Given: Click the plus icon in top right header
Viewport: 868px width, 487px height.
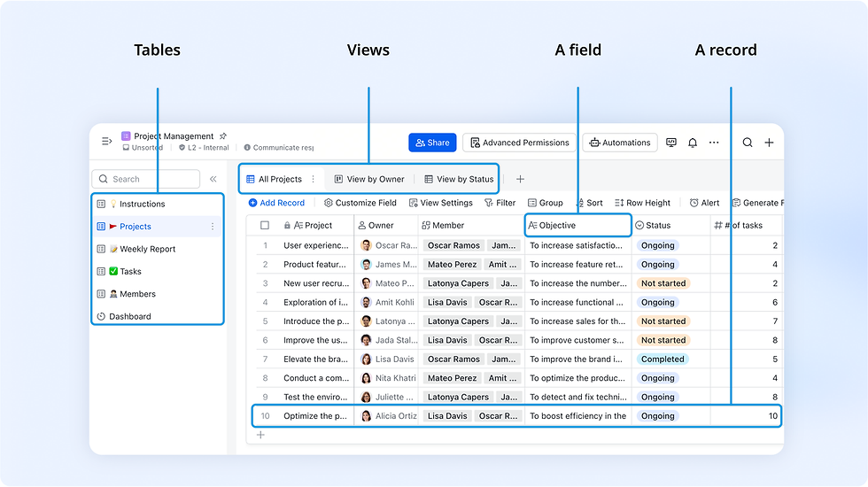Looking at the screenshot, I should point(769,143).
